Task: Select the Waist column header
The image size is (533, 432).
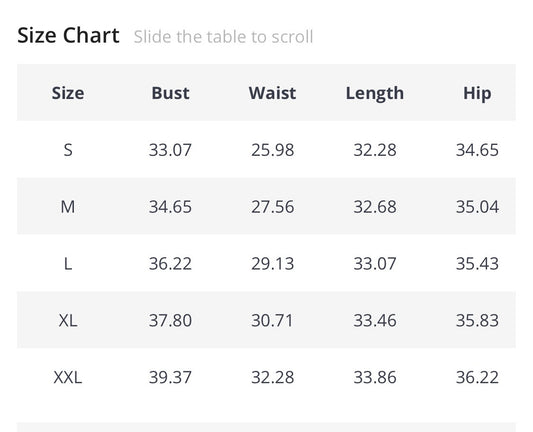Action: tap(272, 93)
